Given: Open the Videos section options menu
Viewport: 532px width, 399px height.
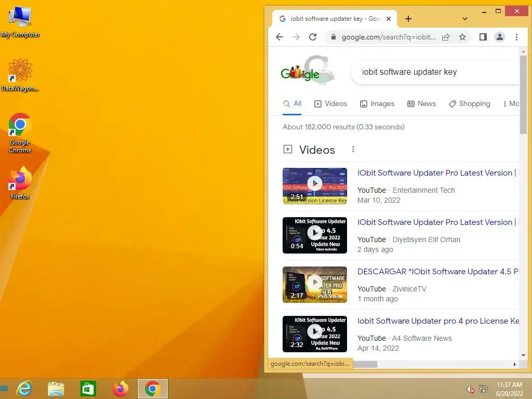Looking at the screenshot, I should pyautogui.click(x=353, y=149).
